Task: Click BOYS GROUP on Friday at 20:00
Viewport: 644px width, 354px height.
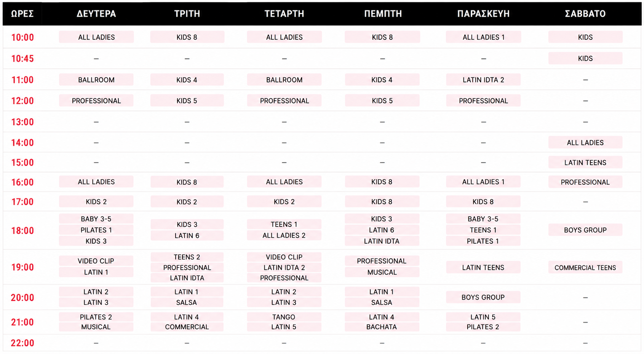Action: pos(483,297)
